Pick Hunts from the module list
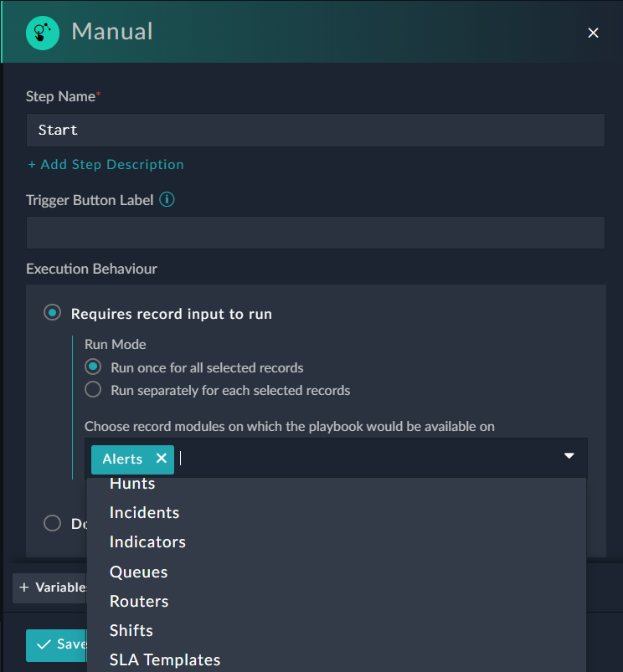The width and height of the screenshot is (623, 672). tap(336, 484)
